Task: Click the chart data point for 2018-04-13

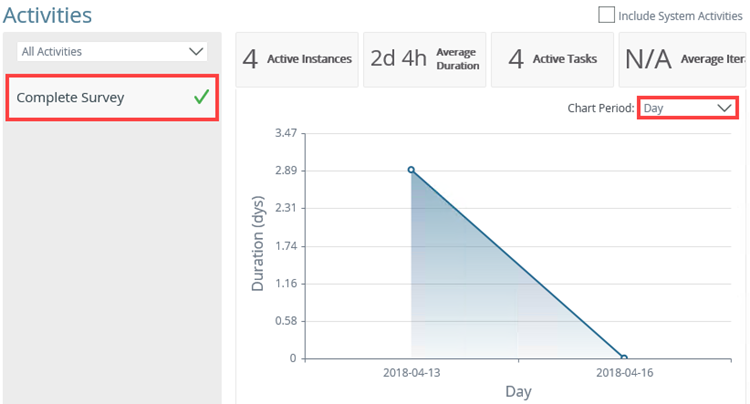Action: click(x=411, y=170)
